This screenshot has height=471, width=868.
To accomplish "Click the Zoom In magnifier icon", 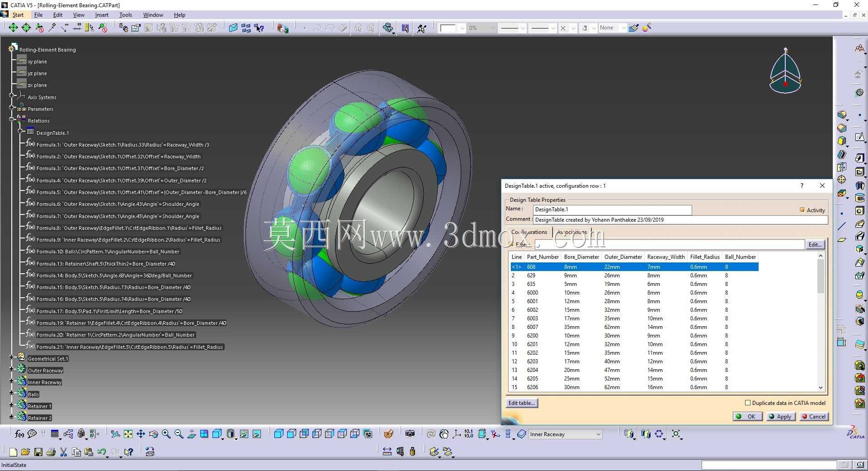I will pos(166,434).
